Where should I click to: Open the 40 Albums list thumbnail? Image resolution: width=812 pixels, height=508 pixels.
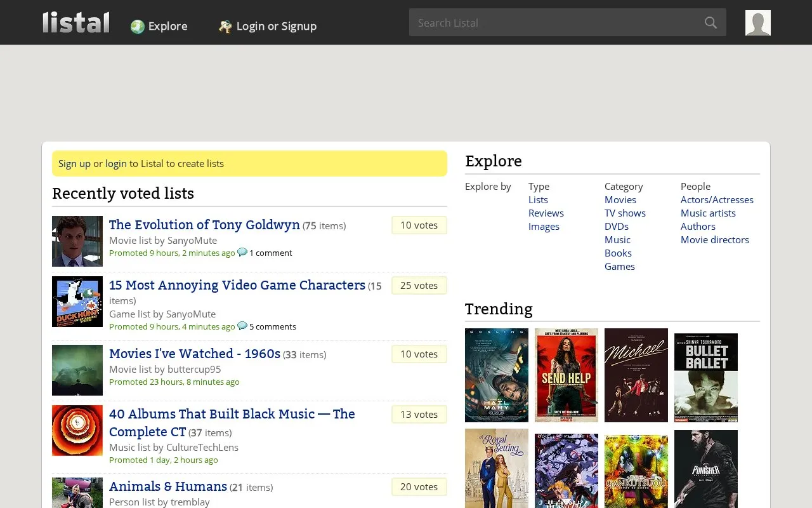pyautogui.click(x=77, y=431)
